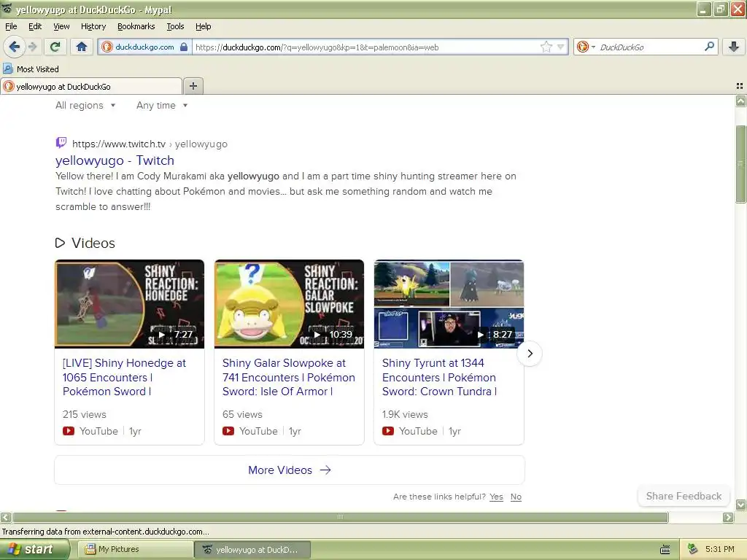The width and height of the screenshot is (747, 560).
Task: Select the yellowyugo at DuckDuckGo tab
Action: 91,86
